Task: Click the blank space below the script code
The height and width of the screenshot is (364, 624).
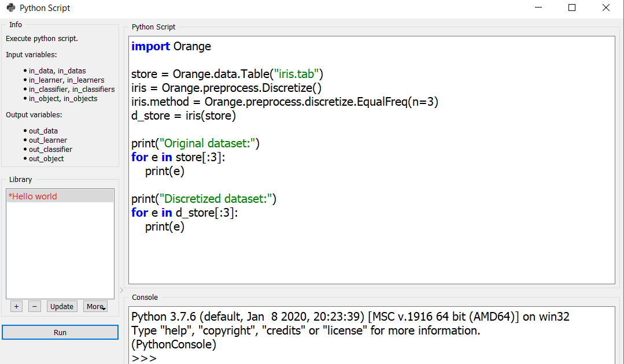Action: click(370, 260)
